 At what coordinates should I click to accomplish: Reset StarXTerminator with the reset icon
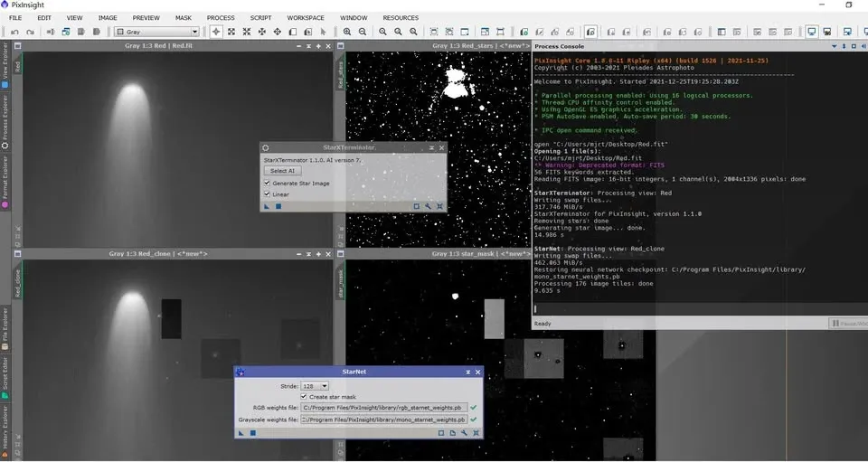(x=439, y=206)
